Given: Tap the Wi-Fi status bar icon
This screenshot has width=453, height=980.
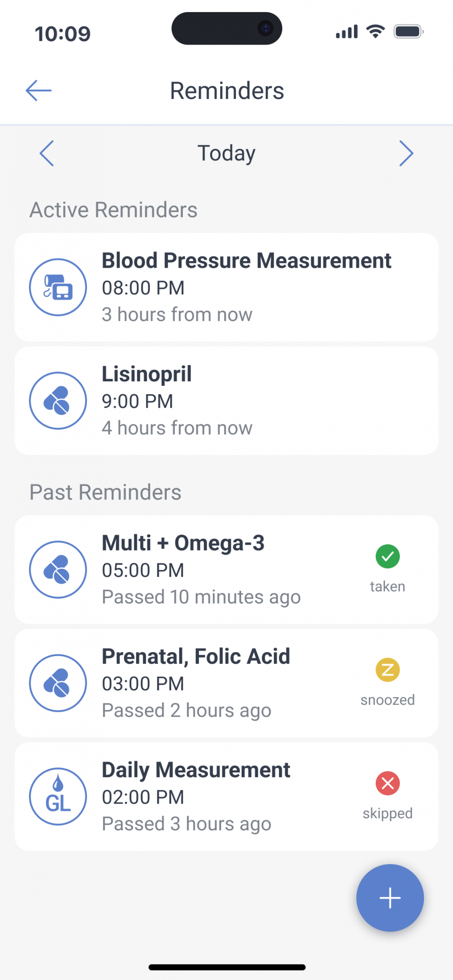Looking at the screenshot, I should 375,32.
